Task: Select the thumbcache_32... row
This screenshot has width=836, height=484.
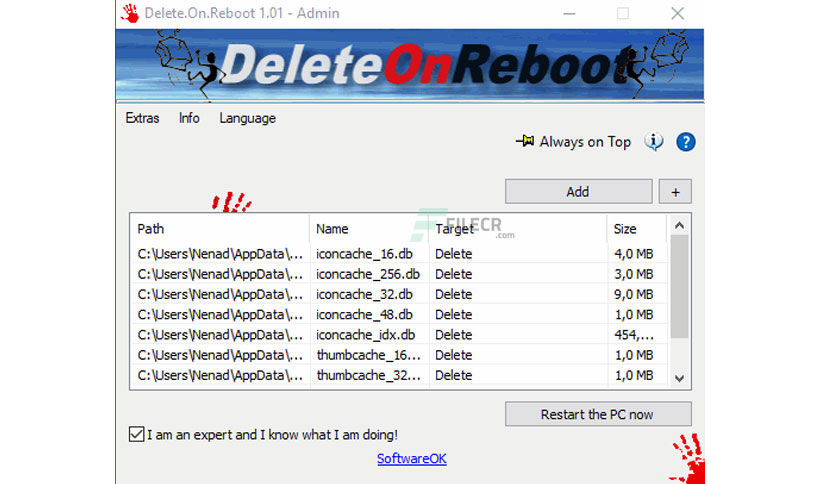Action: [400, 375]
